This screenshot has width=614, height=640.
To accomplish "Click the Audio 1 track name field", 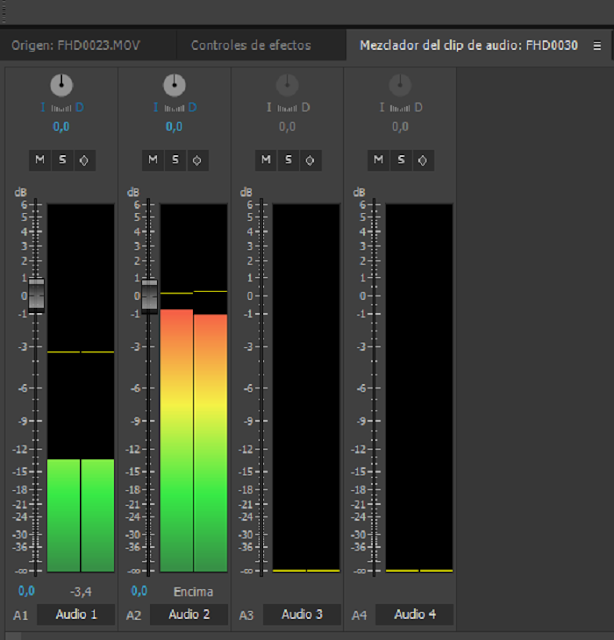I will coord(76,614).
